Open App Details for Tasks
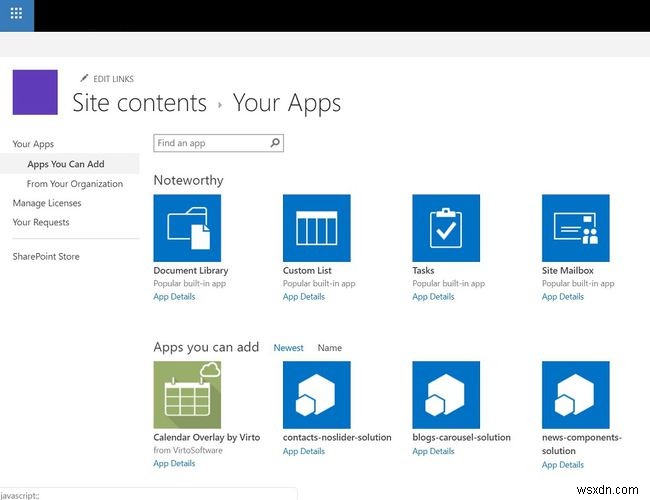 [x=433, y=296]
